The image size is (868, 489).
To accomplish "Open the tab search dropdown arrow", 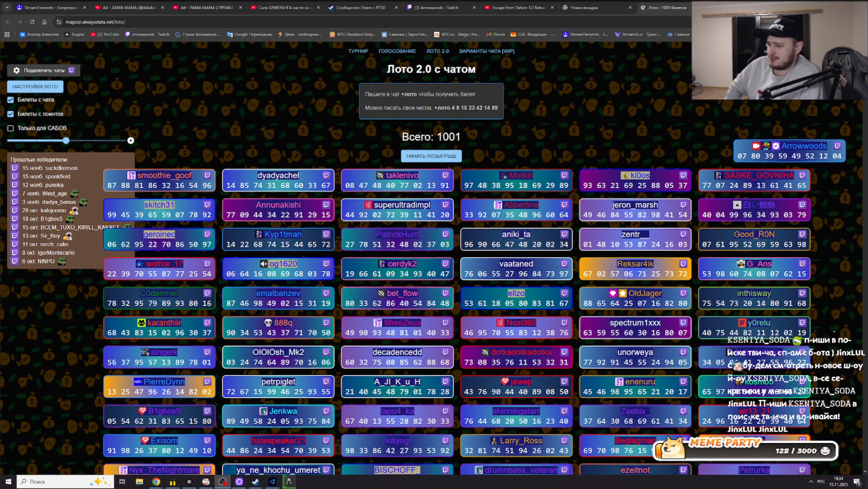I will click(x=7, y=7).
